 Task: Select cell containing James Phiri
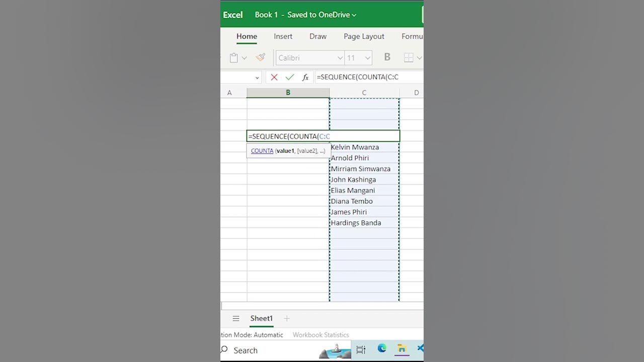(x=364, y=212)
